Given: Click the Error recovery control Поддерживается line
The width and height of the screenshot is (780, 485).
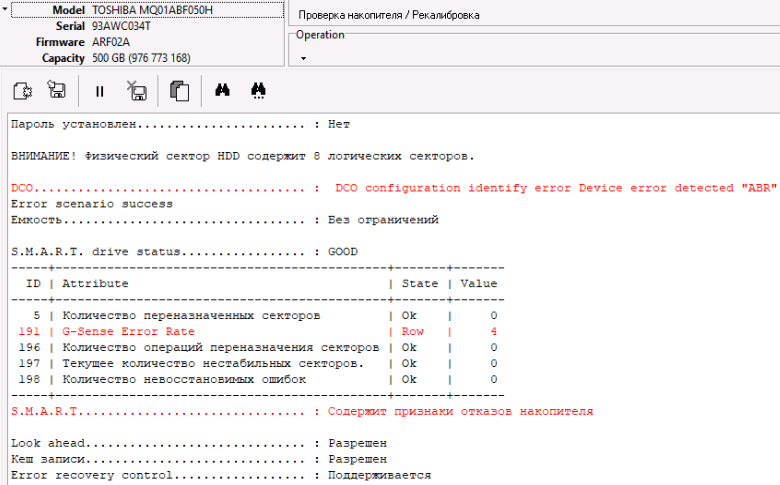Looking at the screenshot, I should click(221, 475).
